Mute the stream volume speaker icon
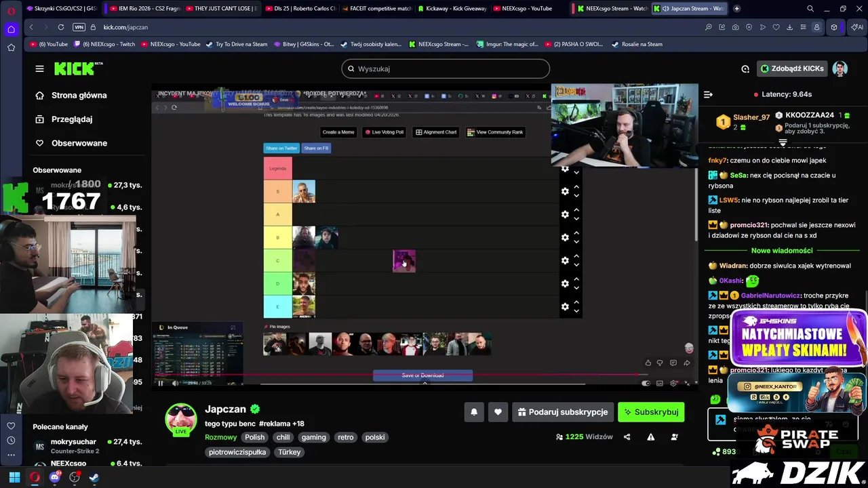 coord(175,383)
